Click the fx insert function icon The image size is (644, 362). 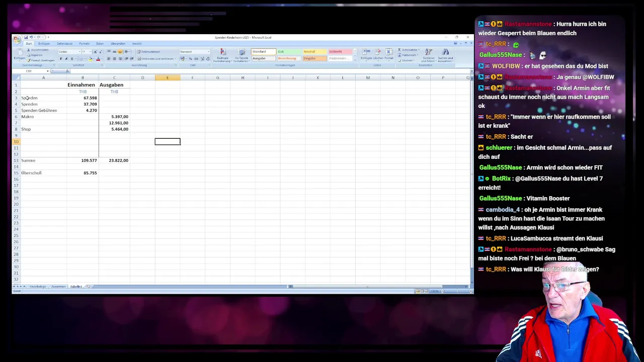67,71
